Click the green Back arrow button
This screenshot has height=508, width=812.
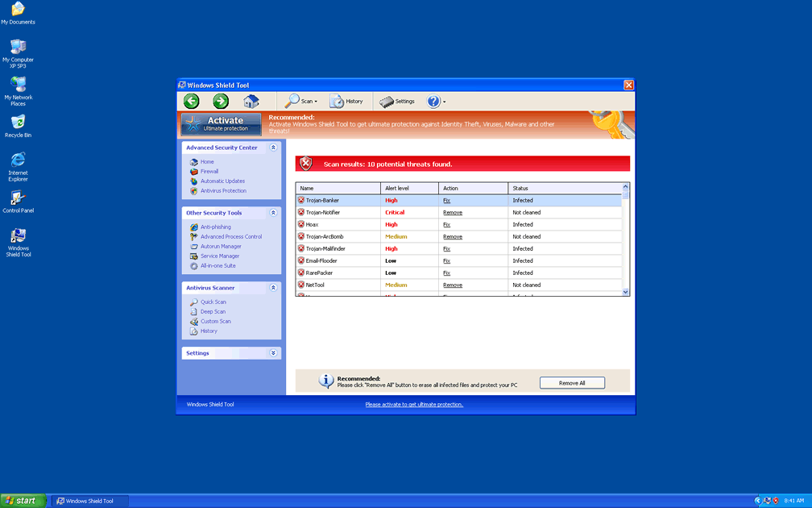coord(191,101)
